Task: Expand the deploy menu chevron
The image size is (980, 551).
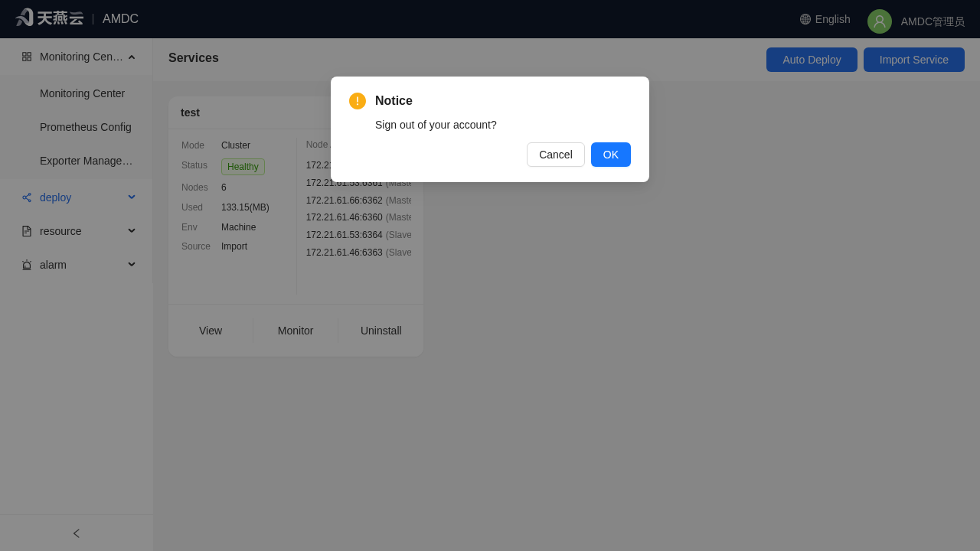Action: [x=132, y=197]
